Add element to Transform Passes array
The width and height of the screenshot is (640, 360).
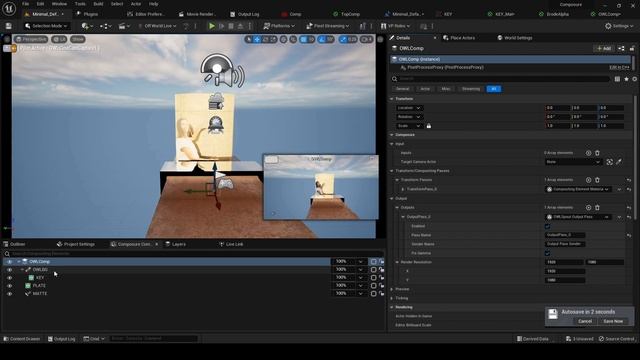pos(588,180)
